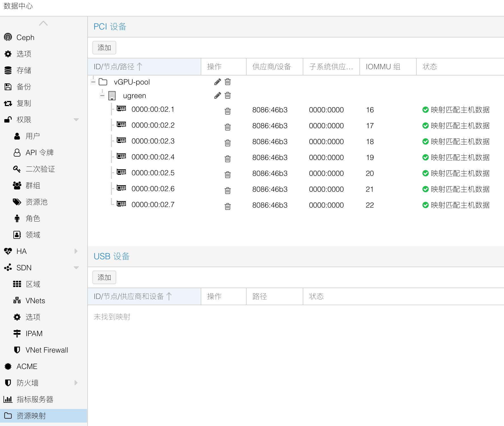
Task: Collapse the ugreen node entry
Action: coord(102,95)
